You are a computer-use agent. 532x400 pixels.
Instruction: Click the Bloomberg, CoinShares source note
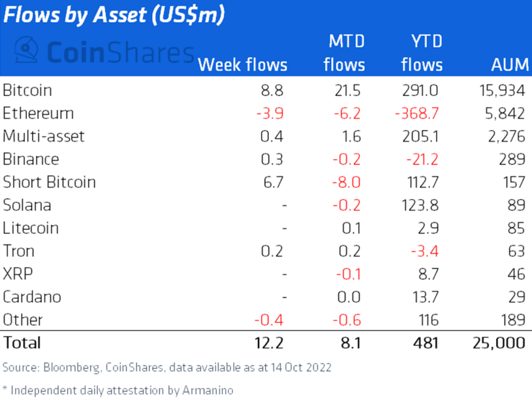click(167, 367)
